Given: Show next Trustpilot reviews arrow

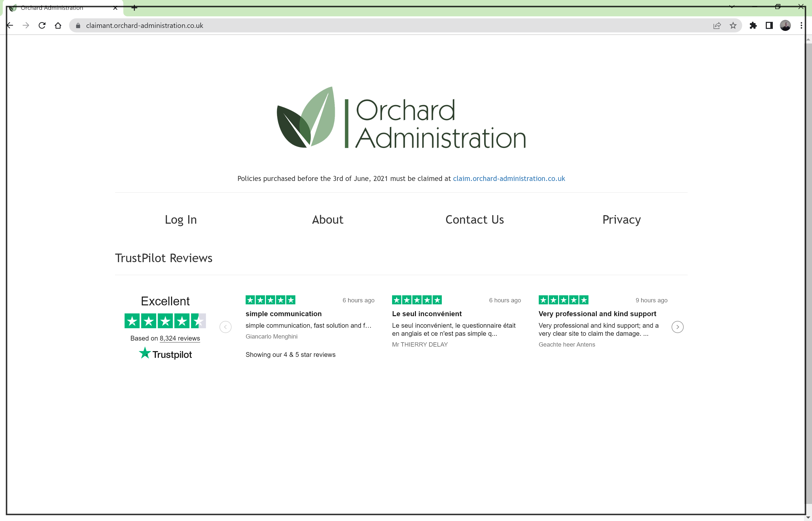Looking at the screenshot, I should pos(677,327).
